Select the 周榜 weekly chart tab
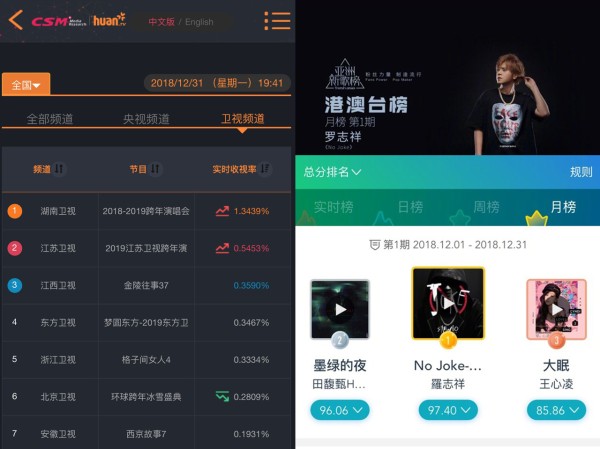Screen dimensions: 600x449 486,207
